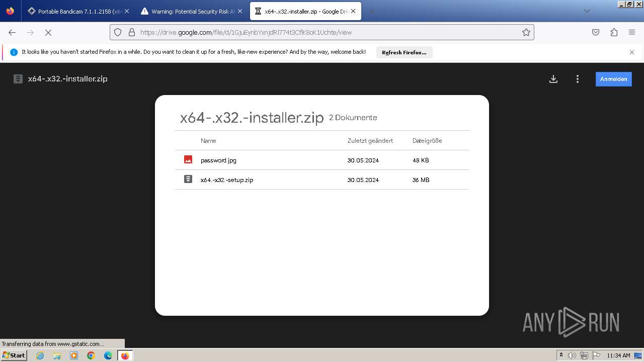The image size is (644, 362).
Task: Switch to Warning: Potential Security Risk tab
Action: [192, 11]
